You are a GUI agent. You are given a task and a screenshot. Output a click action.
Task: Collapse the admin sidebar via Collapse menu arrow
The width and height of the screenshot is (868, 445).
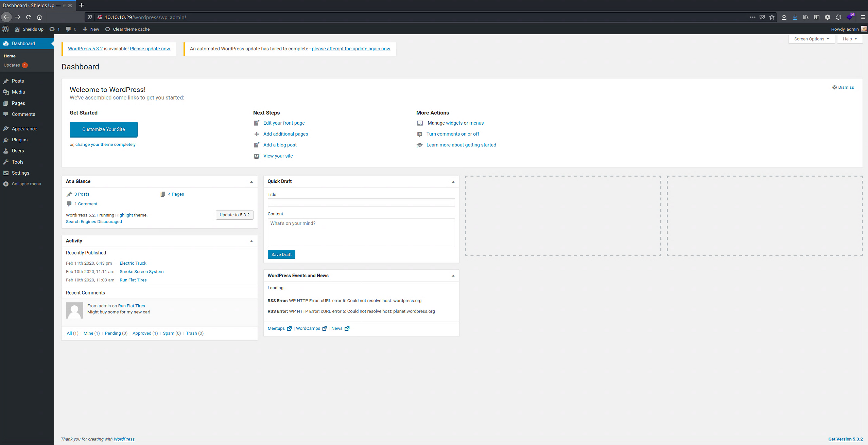coord(6,184)
